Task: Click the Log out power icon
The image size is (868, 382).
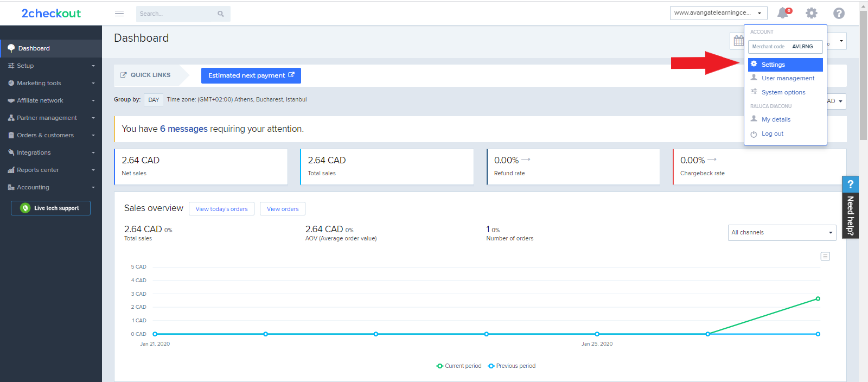Action: click(x=754, y=134)
